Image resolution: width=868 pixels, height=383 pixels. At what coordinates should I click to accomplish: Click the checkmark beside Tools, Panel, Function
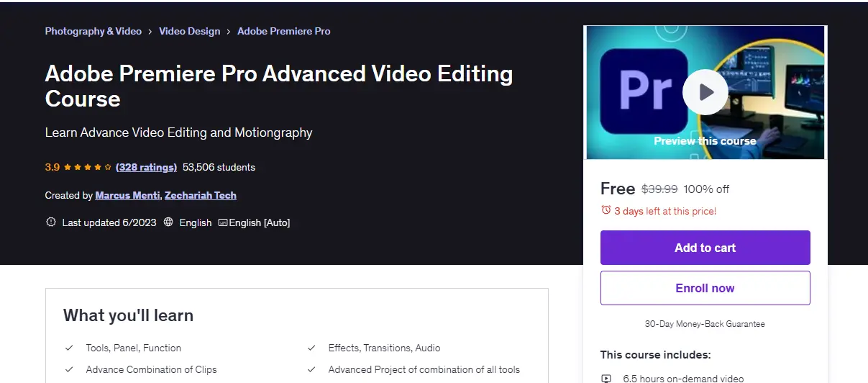click(x=69, y=348)
